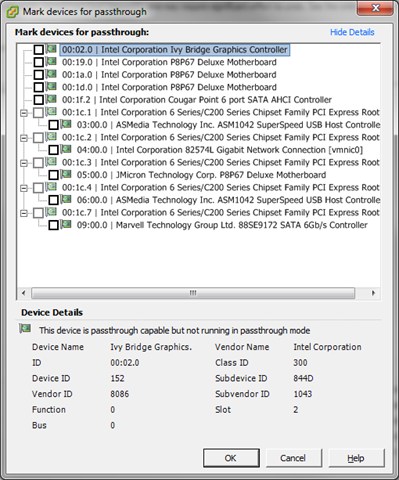Click the horizontal scrollbar thumb of device list

[193, 293]
